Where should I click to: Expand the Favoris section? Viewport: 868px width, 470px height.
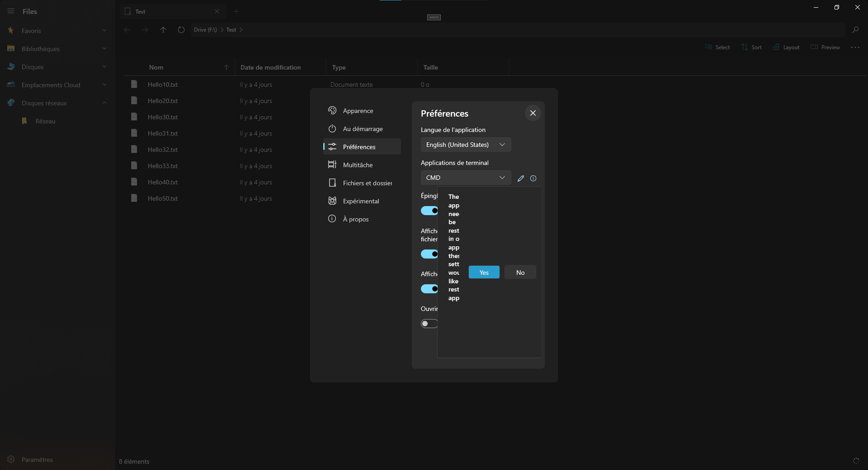(x=104, y=31)
